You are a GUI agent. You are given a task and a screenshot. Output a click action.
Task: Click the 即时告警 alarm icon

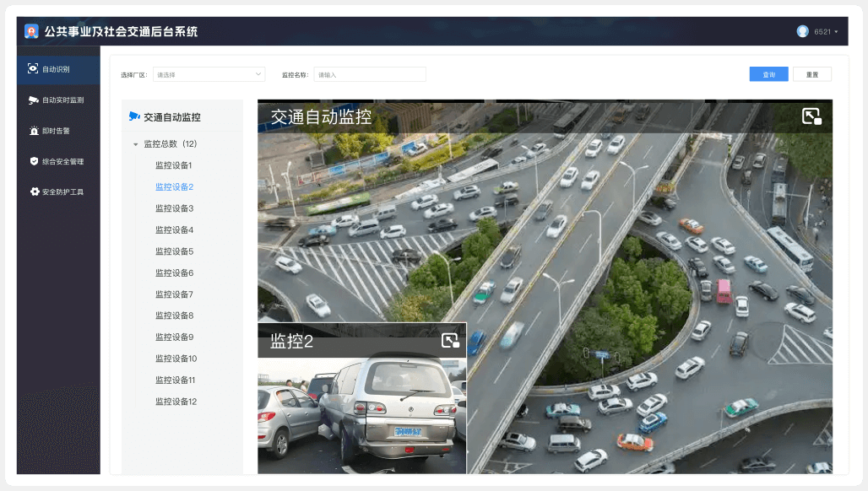coord(34,131)
